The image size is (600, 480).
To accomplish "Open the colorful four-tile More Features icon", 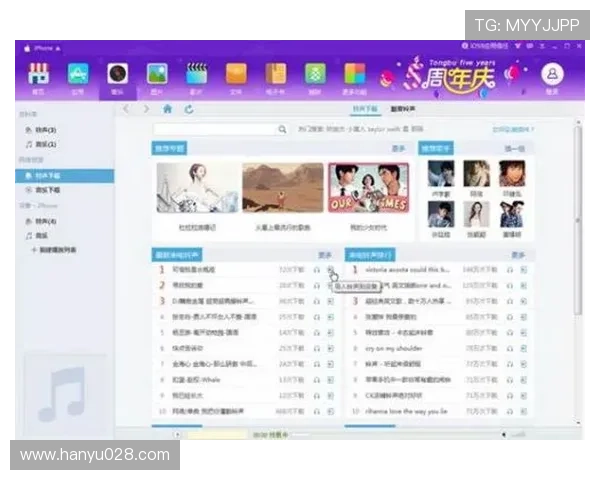I will click(355, 73).
